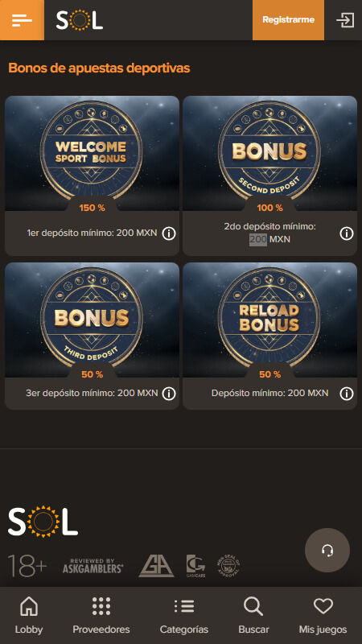The image size is (362, 644).
Task: Open Proveedores tab
Action: point(101,615)
